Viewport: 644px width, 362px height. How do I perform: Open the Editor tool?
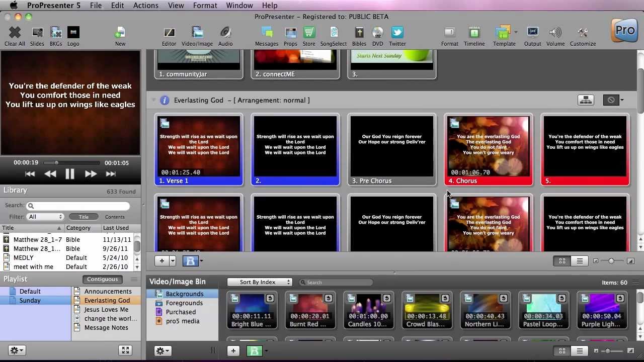[x=169, y=33]
